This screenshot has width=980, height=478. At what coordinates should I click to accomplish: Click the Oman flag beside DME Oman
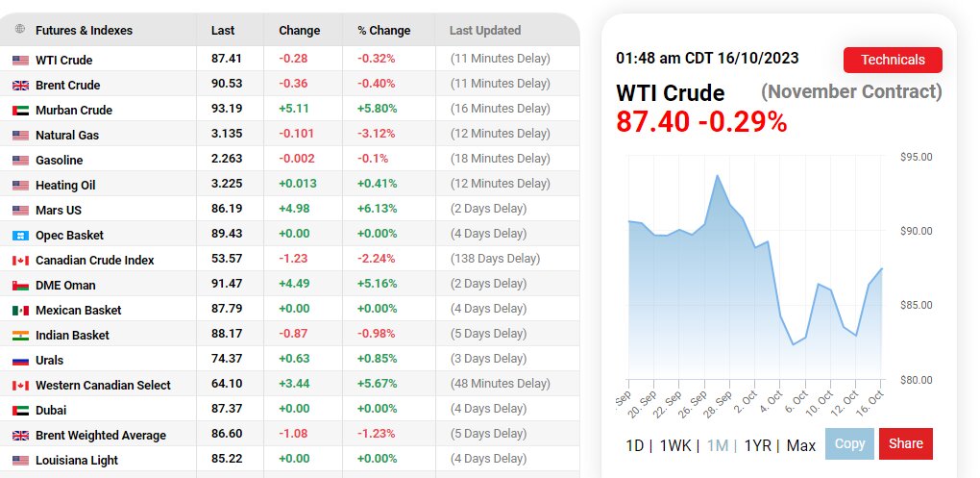point(20,286)
